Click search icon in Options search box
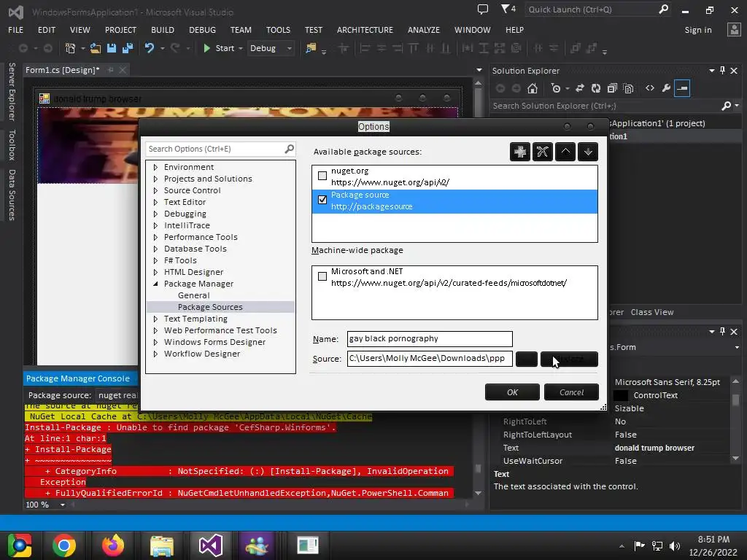This screenshot has width=747, height=560. click(289, 149)
